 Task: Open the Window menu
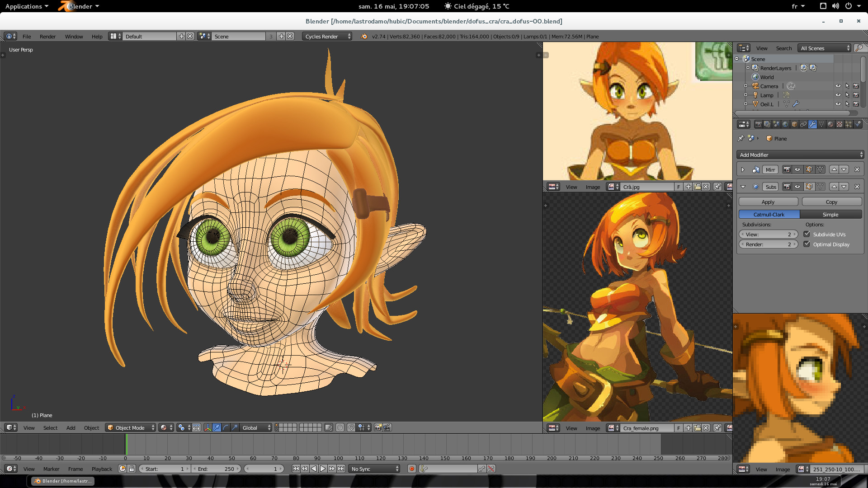pos(74,36)
